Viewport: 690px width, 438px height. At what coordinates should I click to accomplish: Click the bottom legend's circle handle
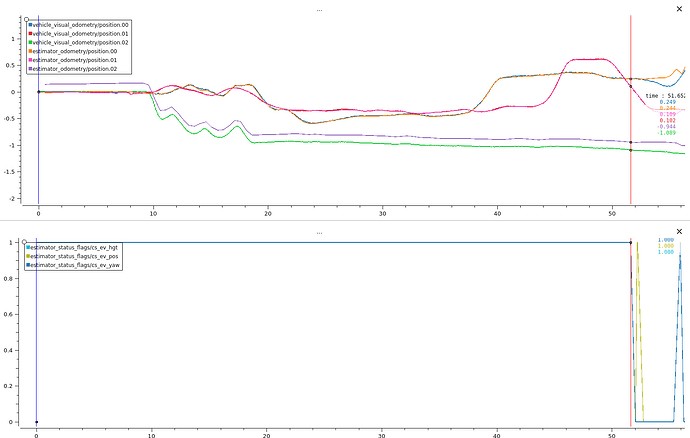24,242
